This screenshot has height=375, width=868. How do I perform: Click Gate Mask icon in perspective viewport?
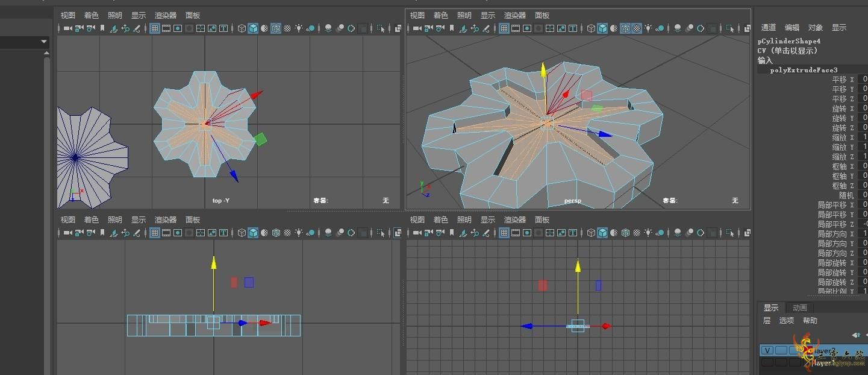click(x=539, y=28)
